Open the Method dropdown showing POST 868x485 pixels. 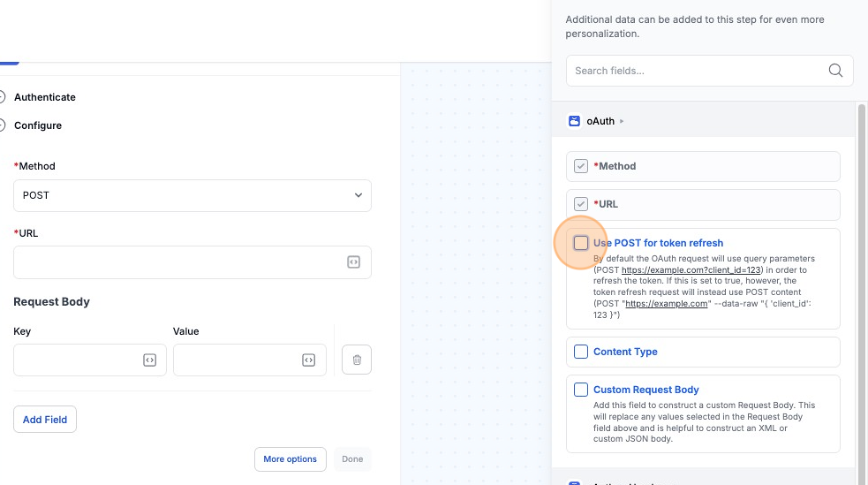[192, 195]
